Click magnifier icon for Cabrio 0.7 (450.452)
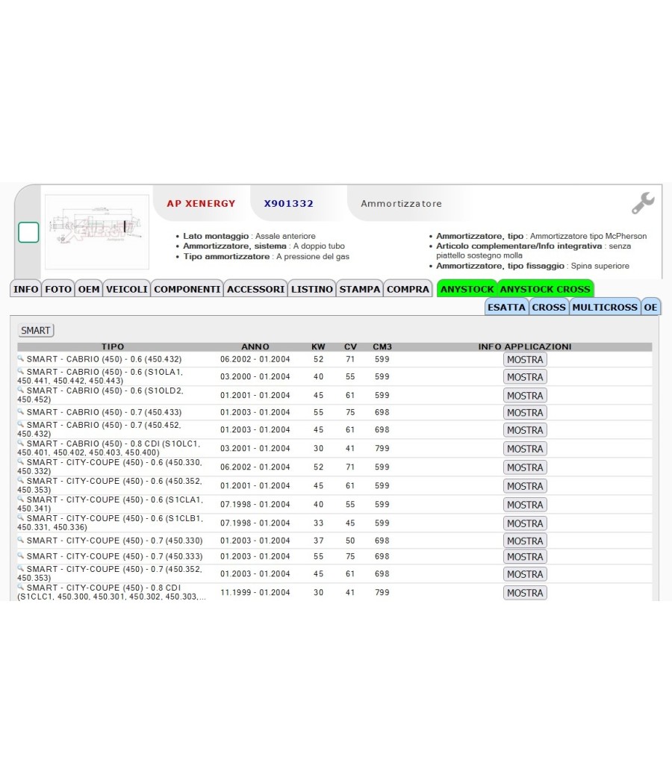 coord(20,424)
